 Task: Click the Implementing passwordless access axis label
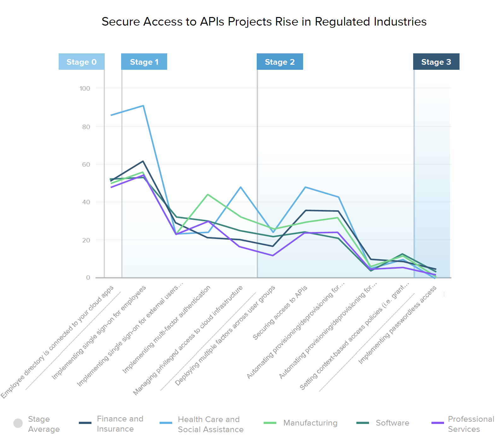pyautogui.click(x=397, y=325)
